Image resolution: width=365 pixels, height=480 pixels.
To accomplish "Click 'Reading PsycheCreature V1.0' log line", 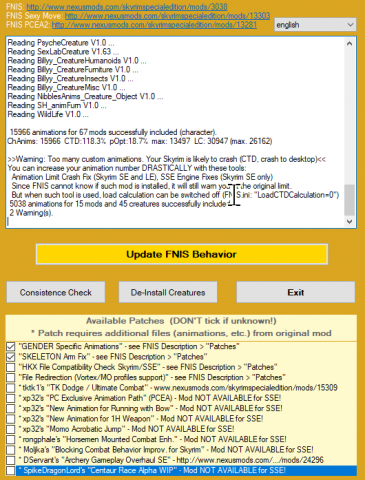I will click(x=61, y=43).
